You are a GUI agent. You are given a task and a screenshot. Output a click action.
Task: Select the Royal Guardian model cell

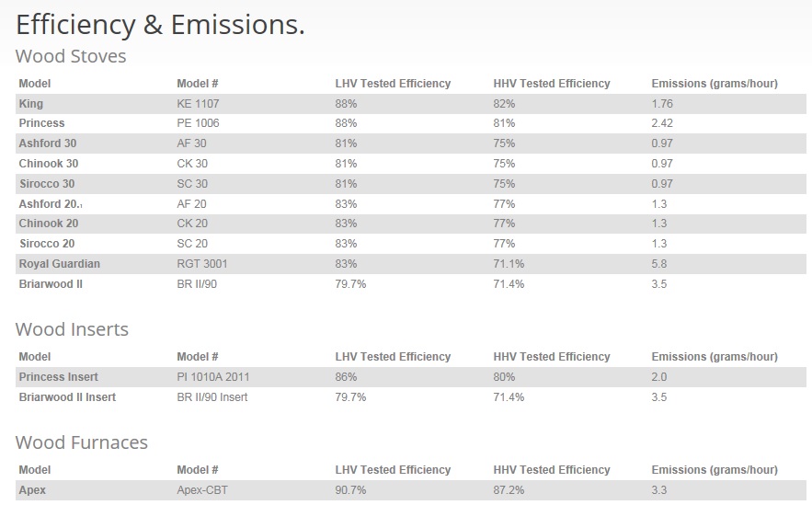click(x=60, y=264)
